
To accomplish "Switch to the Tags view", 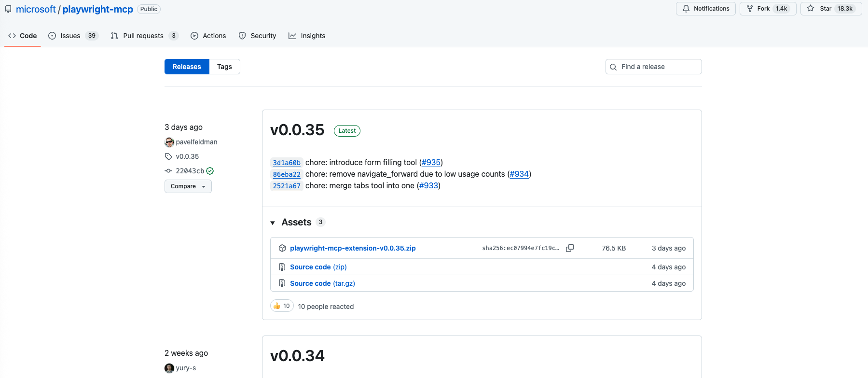I will 224,67.
